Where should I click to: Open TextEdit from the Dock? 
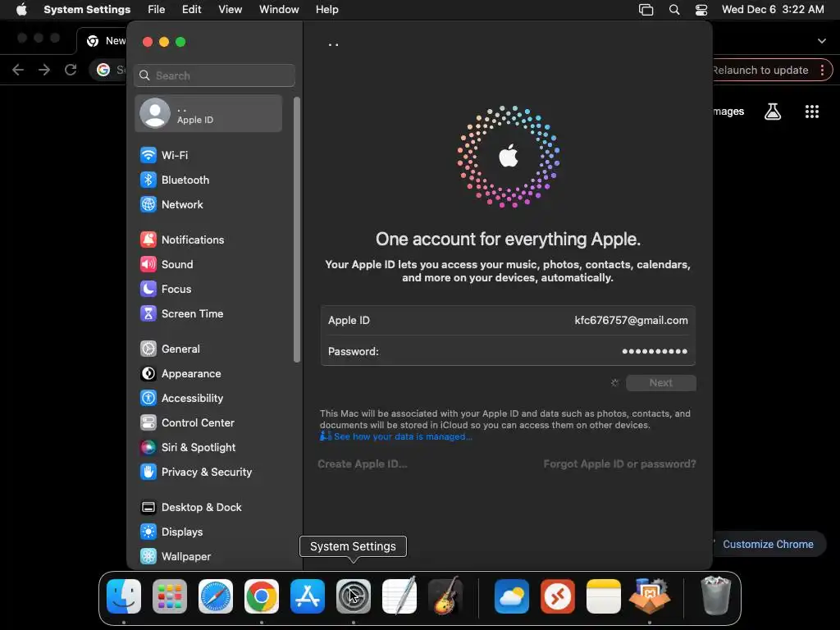pyautogui.click(x=399, y=596)
